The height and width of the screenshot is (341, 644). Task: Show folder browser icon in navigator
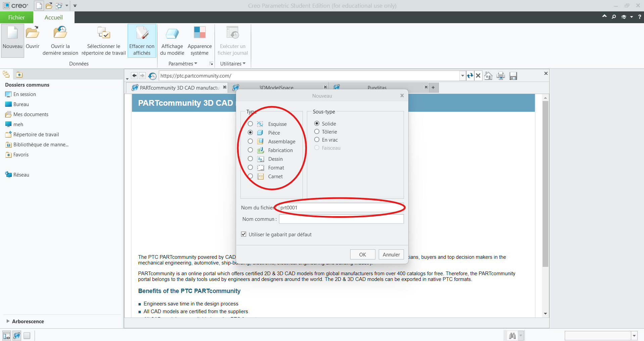point(6,75)
